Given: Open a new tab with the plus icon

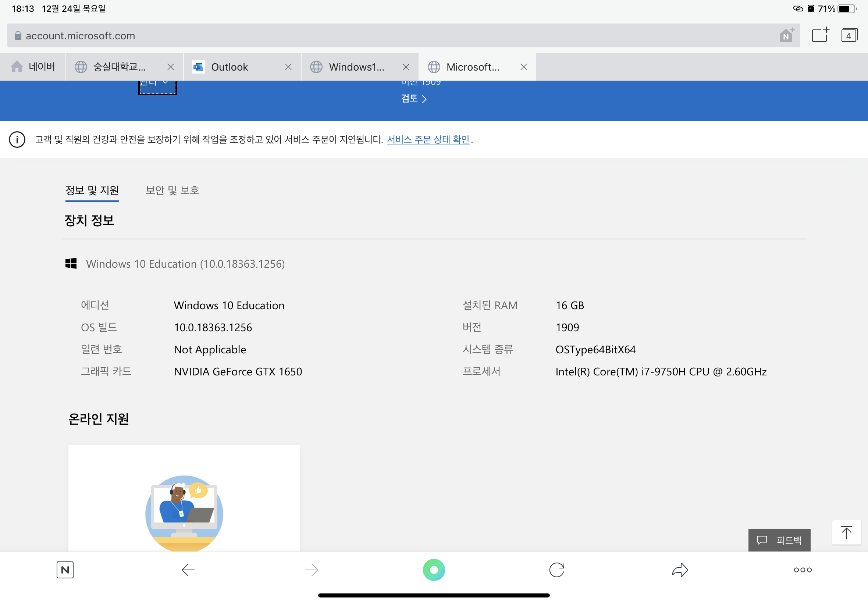Looking at the screenshot, I should [819, 35].
